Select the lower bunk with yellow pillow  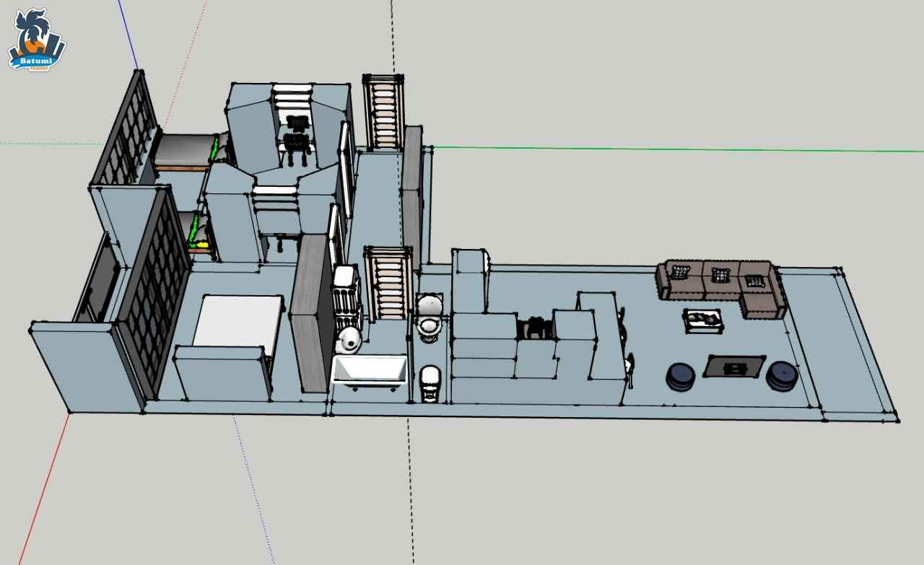[195, 232]
